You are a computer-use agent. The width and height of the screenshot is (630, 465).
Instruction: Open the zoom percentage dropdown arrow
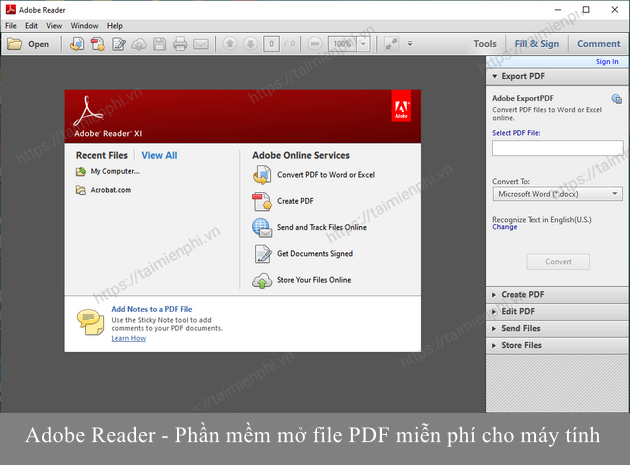[x=363, y=43]
